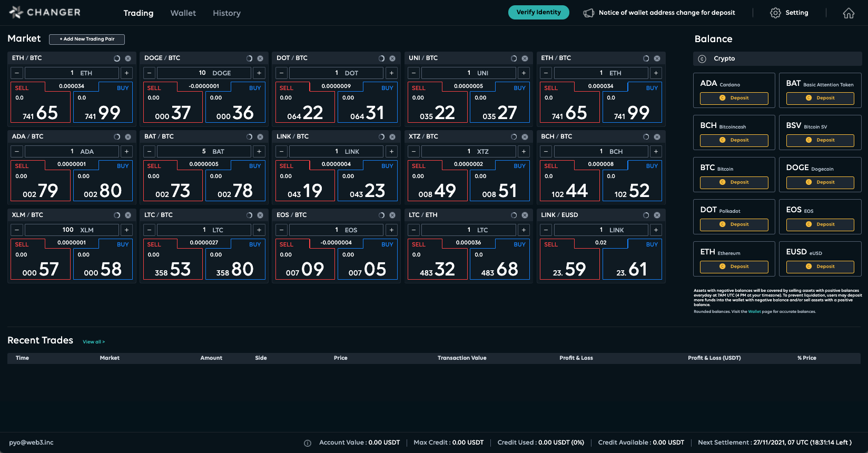868x453 pixels.
Task: Deposit DOGE Dogecoin
Action: tap(820, 182)
